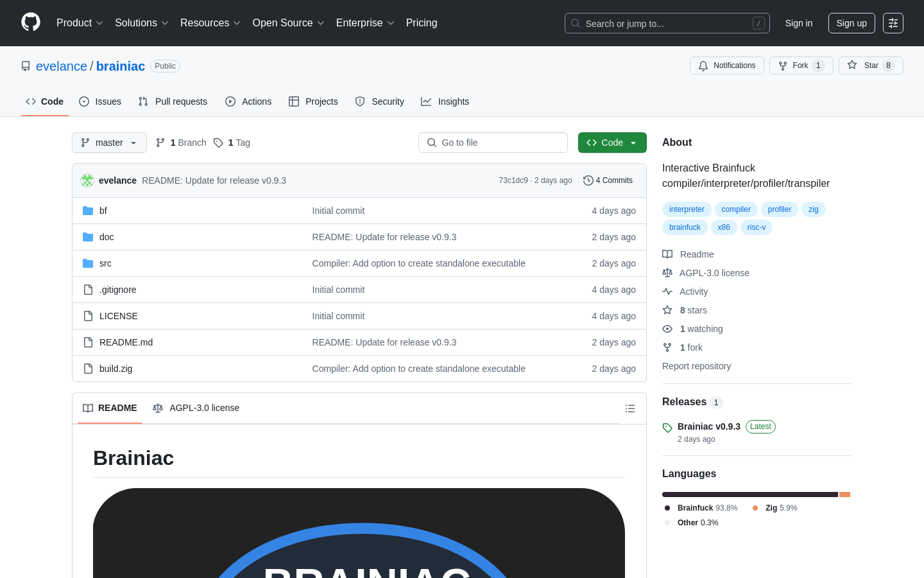Click the Languages percentage bar
The image size is (924, 578).
(757, 495)
